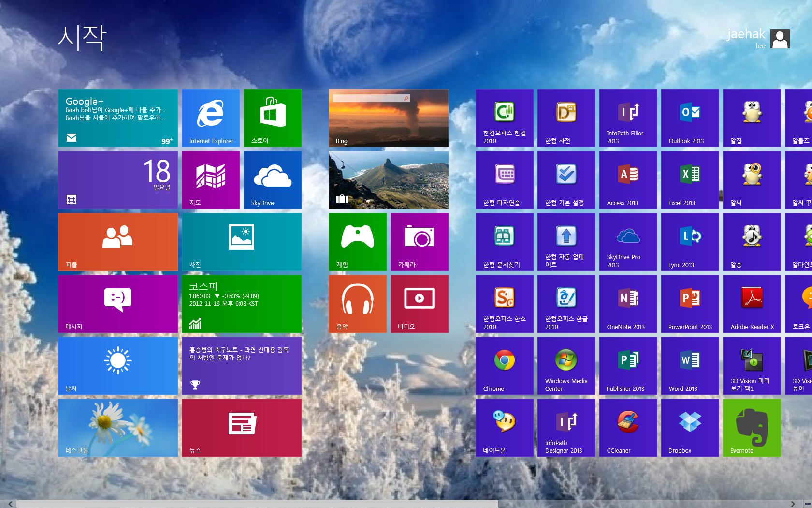Viewport: 812px width, 508px height.
Task: Launch Chrome browser tile
Action: click(505, 366)
